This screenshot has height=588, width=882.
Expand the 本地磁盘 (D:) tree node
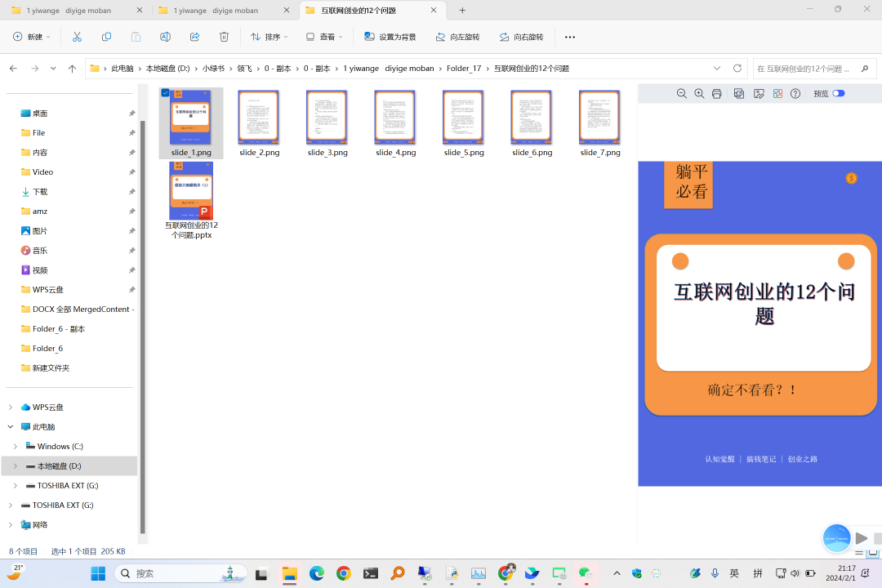coord(16,465)
